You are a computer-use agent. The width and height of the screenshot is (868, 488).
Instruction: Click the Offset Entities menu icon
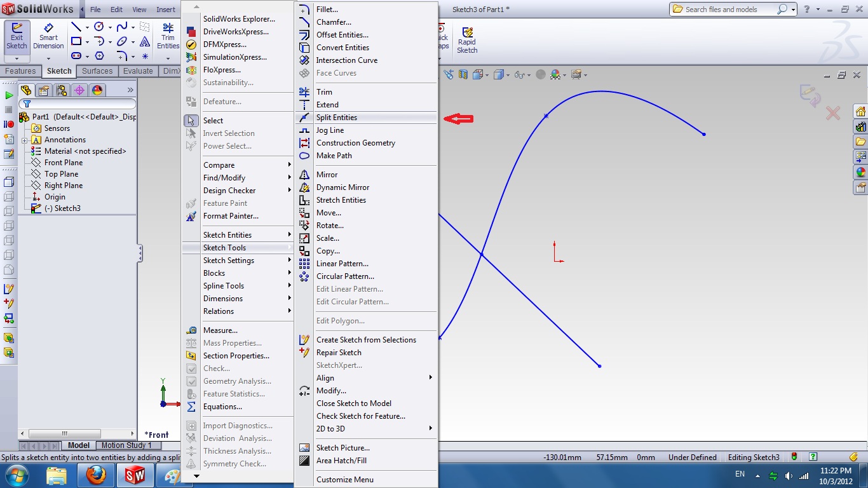click(304, 35)
